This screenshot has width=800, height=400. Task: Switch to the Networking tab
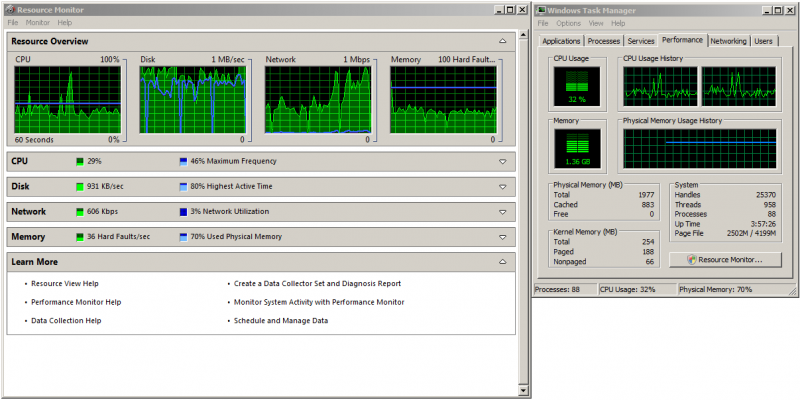click(729, 41)
